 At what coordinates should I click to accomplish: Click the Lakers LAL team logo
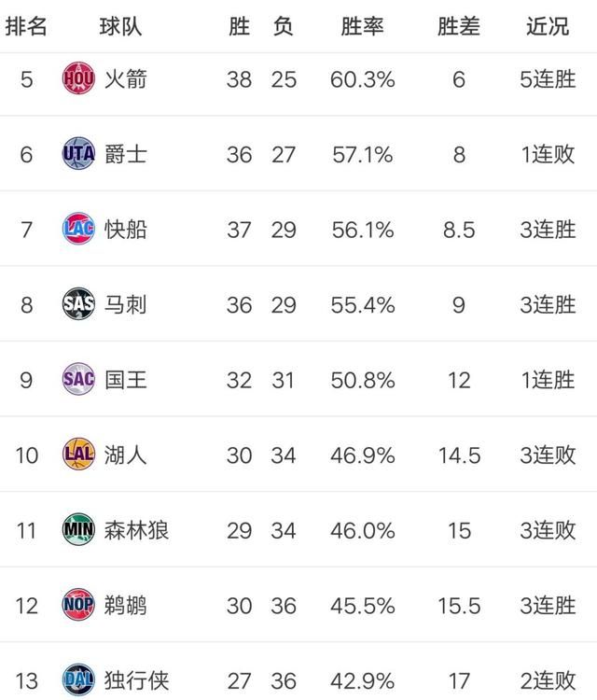pyautogui.click(x=78, y=455)
